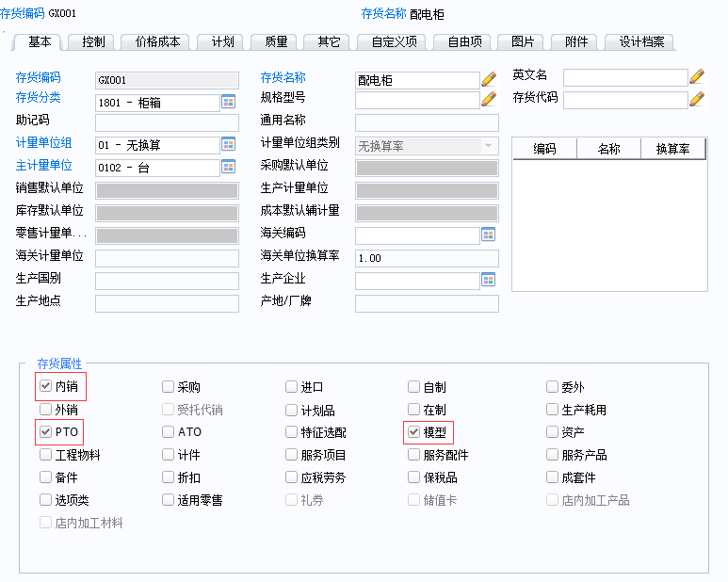The width and height of the screenshot is (728, 582).
Task: Click the 通用名称 input field
Action: [x=426, y=122]
